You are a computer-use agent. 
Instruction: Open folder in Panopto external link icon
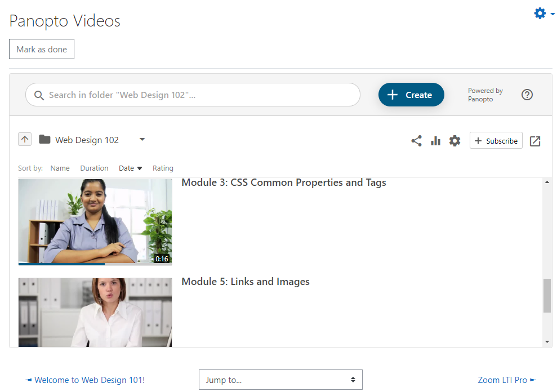tap(535, 141)
